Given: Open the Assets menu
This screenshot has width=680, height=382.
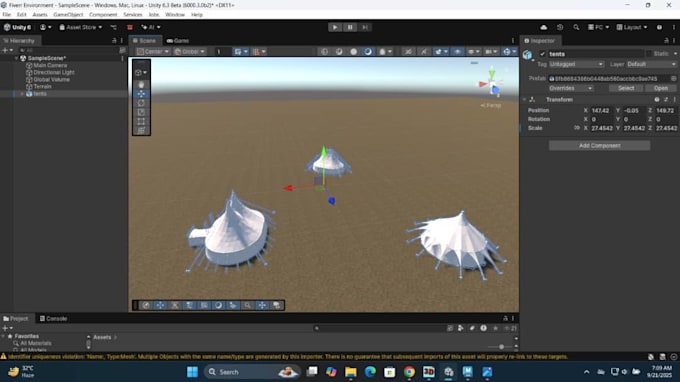Looking at the screenshot, I should [40, 15].
